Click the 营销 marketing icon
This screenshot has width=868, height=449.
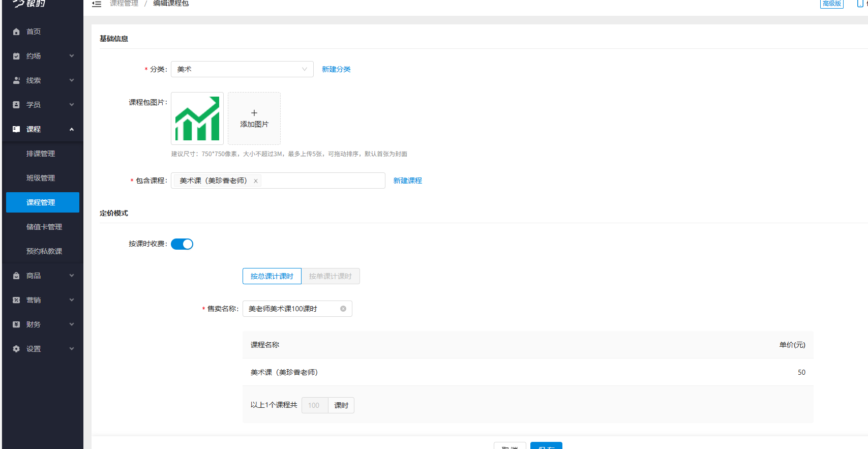pyautogui.click(x=16, y=300)
